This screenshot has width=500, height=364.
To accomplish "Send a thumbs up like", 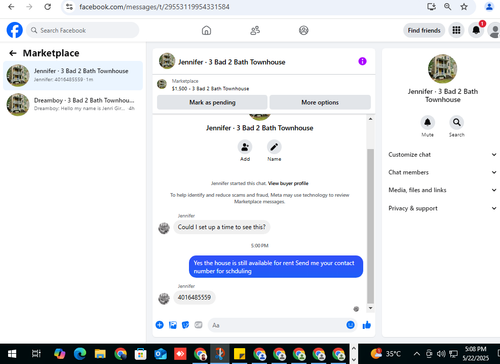I will point(367,325).
